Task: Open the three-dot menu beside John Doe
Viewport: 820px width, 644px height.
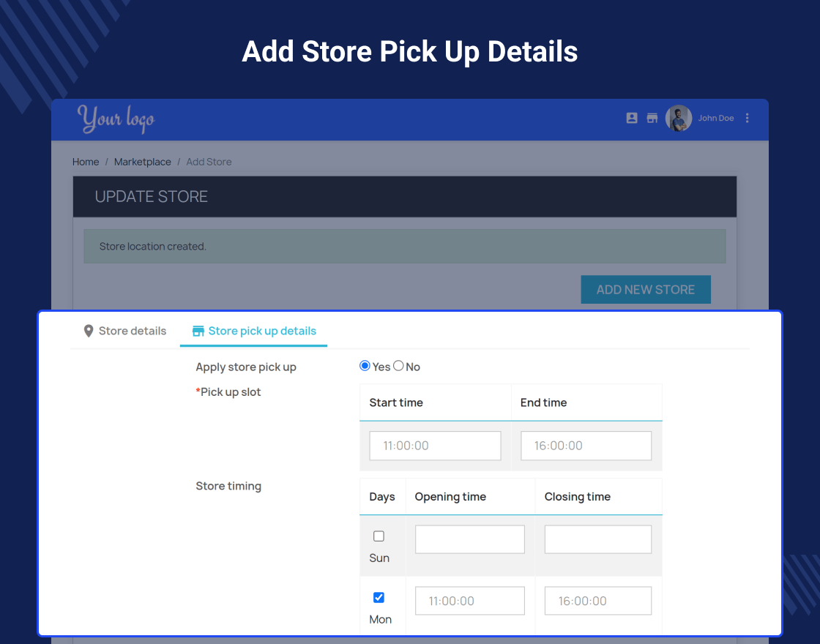Action: 748,118
